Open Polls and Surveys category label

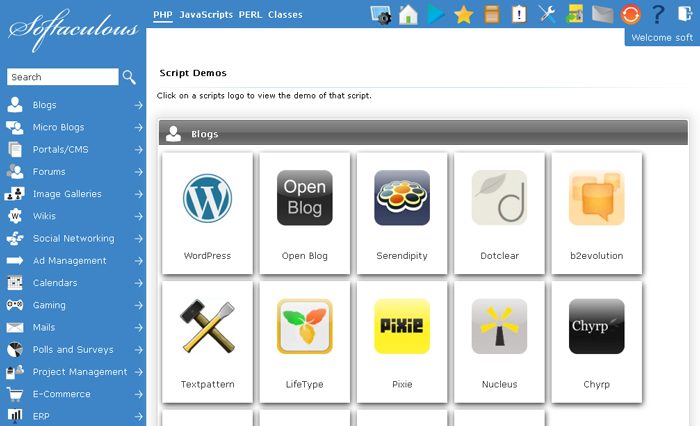click(73, 350)
